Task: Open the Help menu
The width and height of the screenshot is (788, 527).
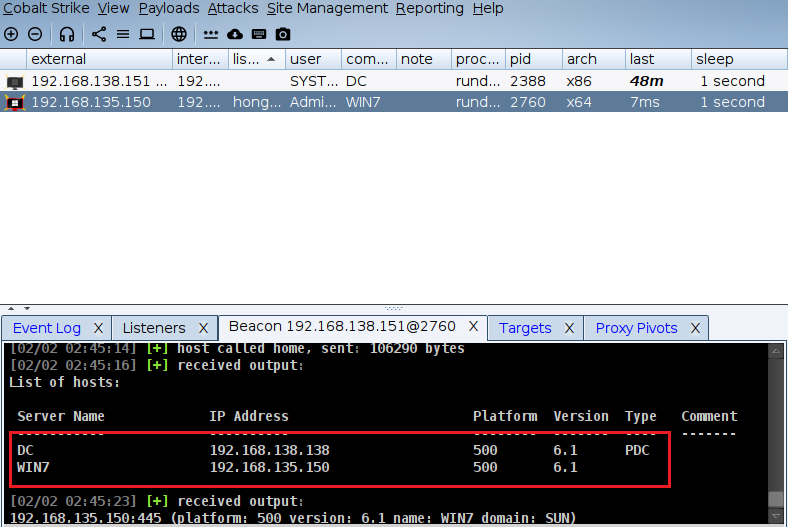Action: 487,9
